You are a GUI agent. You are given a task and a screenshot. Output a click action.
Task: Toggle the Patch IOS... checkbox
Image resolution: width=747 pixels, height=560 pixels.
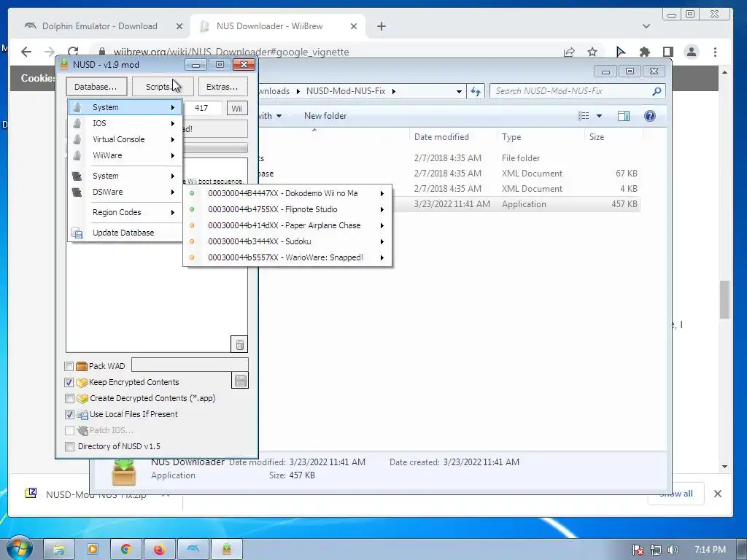pyautogui.click(x=69, y=431)
